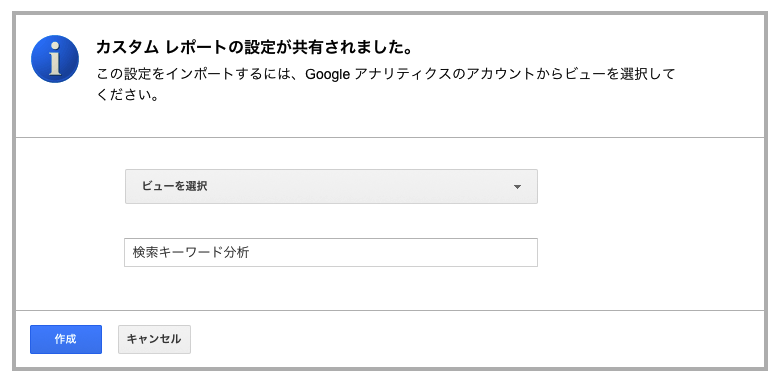Click the blue information icon

(x=55, y=59)
